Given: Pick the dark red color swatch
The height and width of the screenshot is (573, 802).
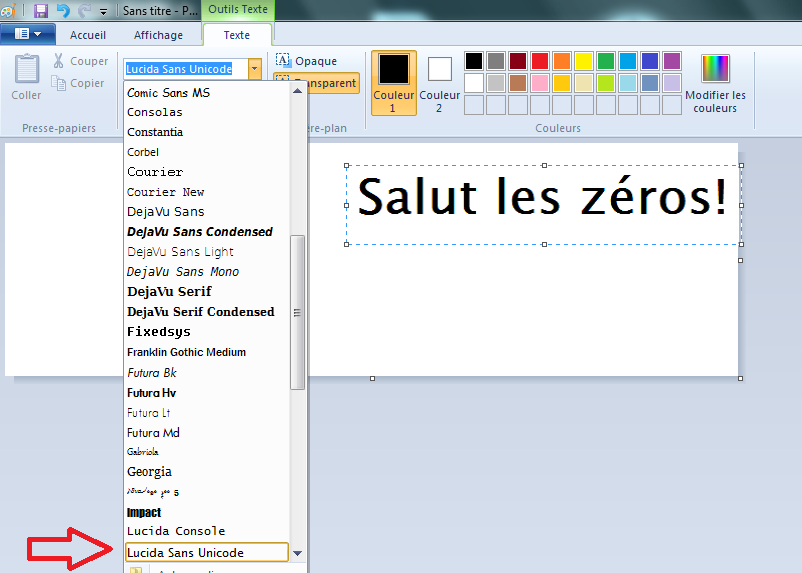Looking at the screenshot, I should [518, 61].
